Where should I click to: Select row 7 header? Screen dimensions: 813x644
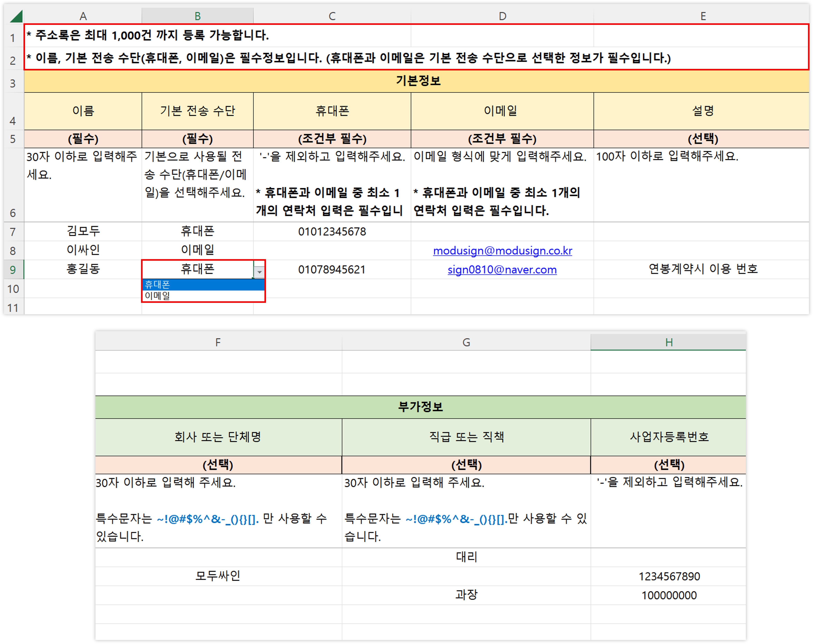(13, 232)
